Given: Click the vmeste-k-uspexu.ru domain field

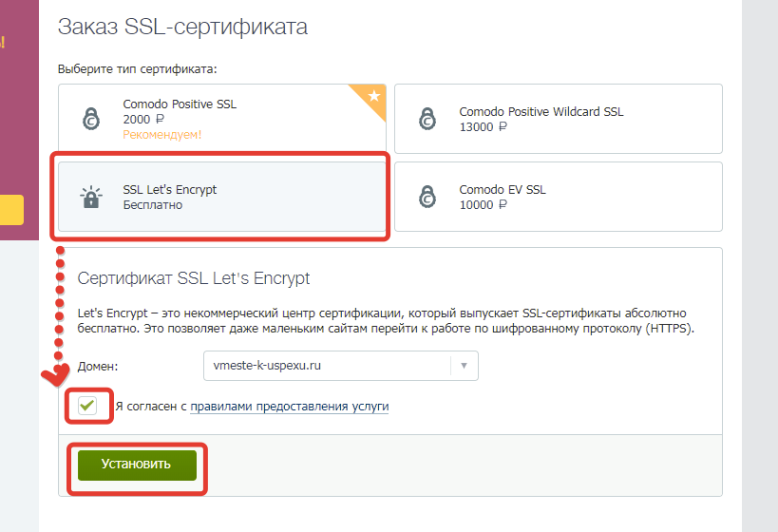Looking at the screenshot, I should (x=341, y=366).
